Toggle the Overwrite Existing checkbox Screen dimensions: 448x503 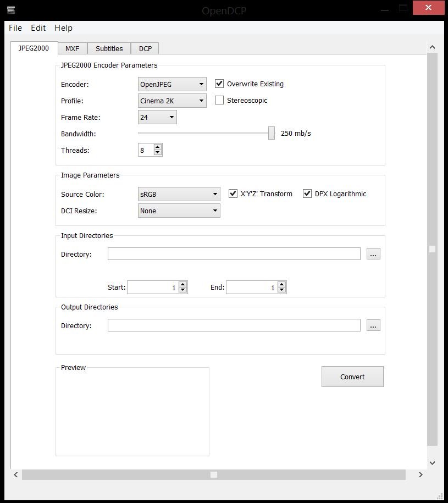pyautogui.click(x=219, y=84)
